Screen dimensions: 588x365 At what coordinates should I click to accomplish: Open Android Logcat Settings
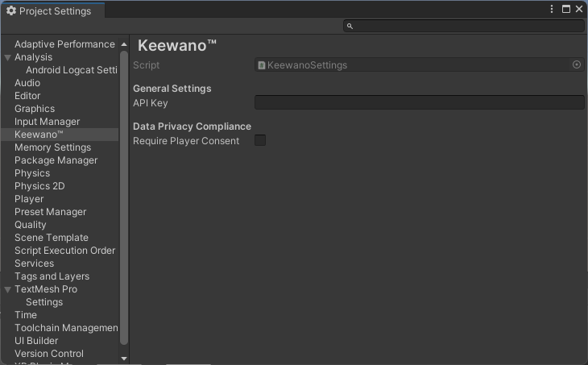71,70
